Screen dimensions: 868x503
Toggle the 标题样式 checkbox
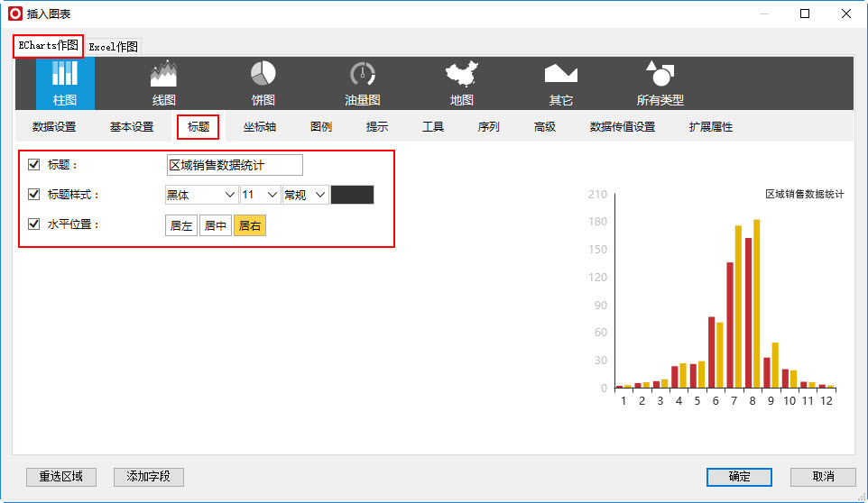[33, 194]
